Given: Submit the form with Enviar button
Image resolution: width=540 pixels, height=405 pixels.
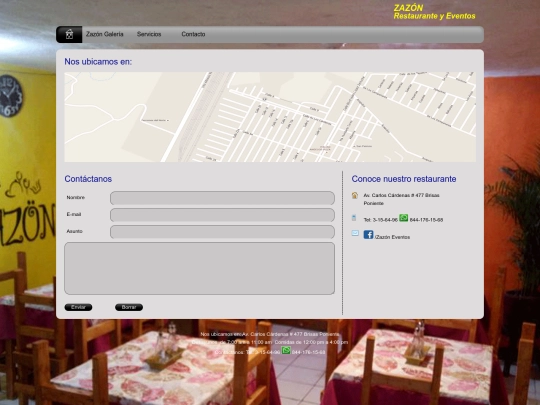Looking at the screenshot, I should pos(78,307).
